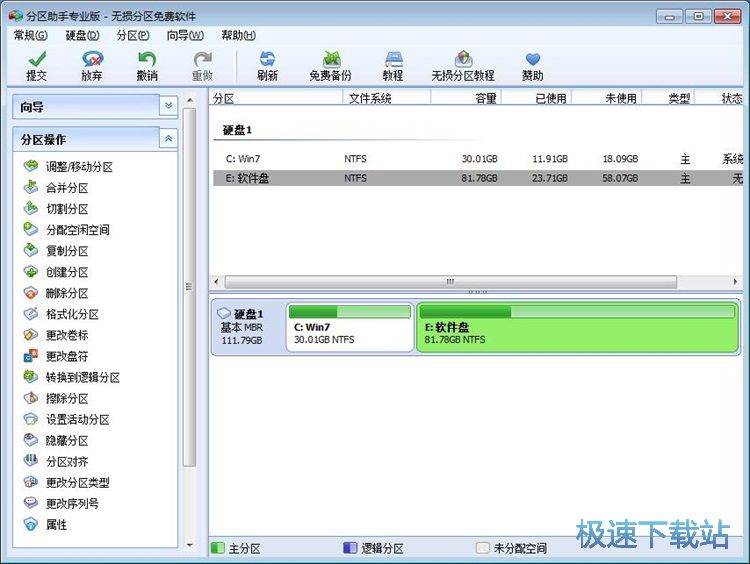Select 更改卷标 change label operation

pyautogui.click(x=56, y=335)
